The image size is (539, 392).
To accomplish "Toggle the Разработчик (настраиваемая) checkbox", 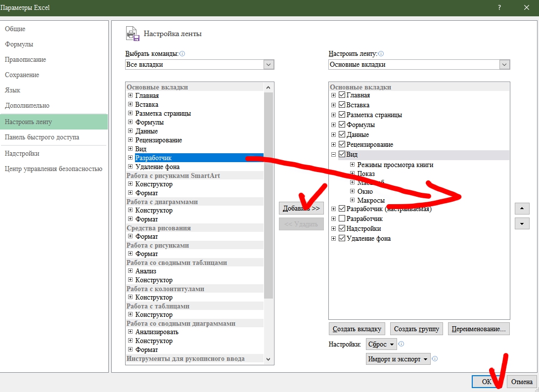I will tap(342, 209).
